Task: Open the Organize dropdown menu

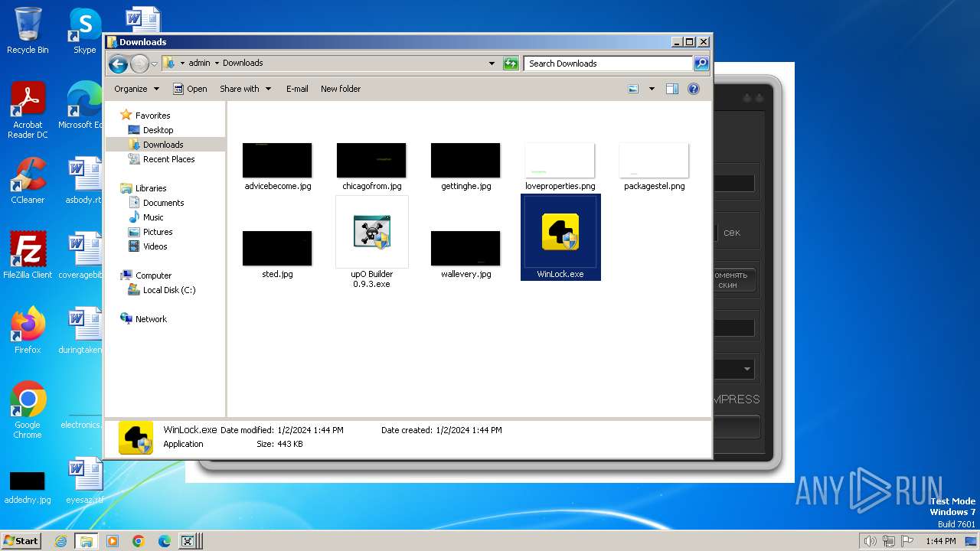Action: tap(136, 89)
